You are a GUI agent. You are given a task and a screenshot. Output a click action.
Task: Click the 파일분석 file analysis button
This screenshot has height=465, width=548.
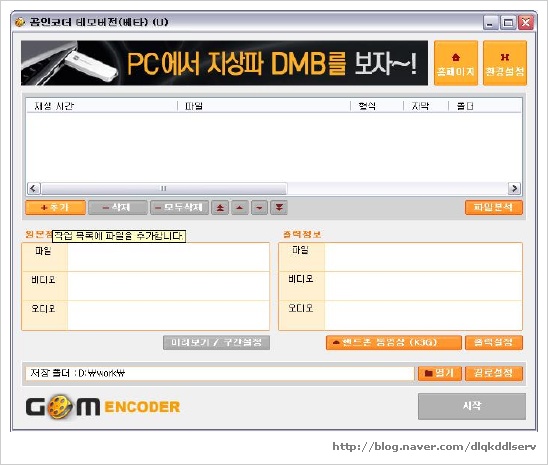pyautogui.click(x=494, y=208)
